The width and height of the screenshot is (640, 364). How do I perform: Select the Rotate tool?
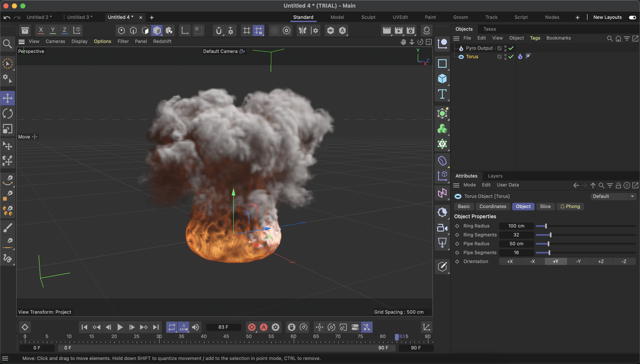(7, 114)
